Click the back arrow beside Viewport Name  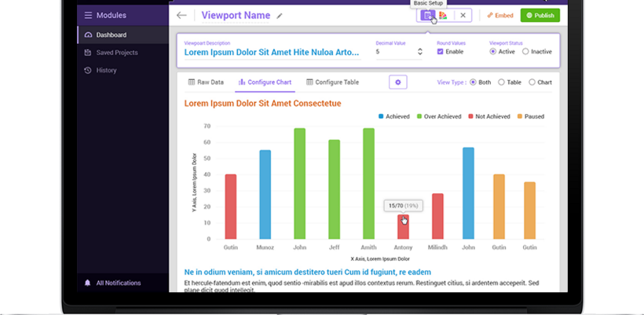point(181,16)
